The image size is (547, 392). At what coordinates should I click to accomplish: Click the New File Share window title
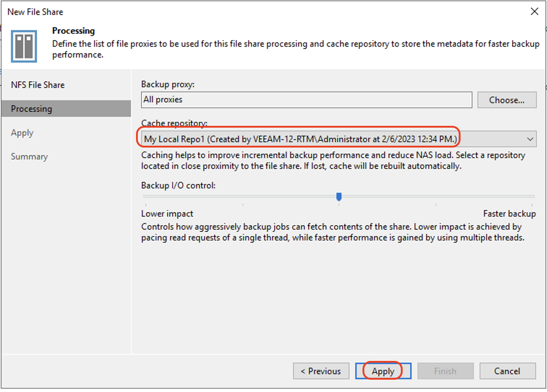(x=35, y=12)
